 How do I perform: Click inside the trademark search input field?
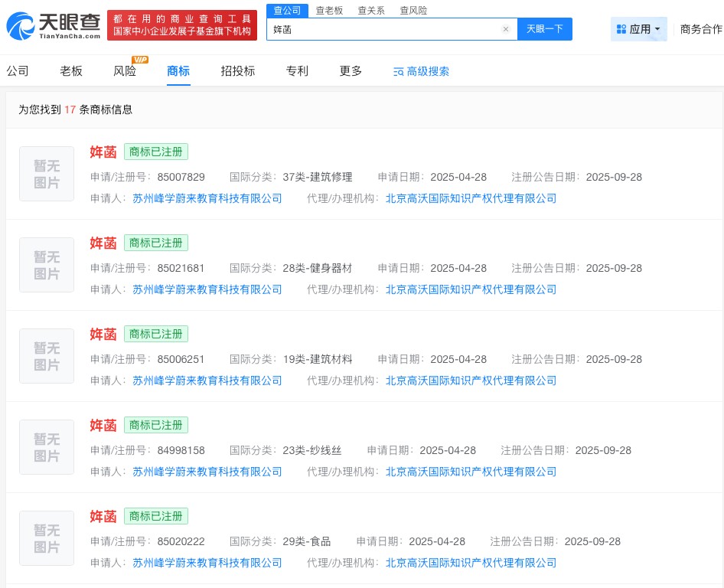coord(383,29)
